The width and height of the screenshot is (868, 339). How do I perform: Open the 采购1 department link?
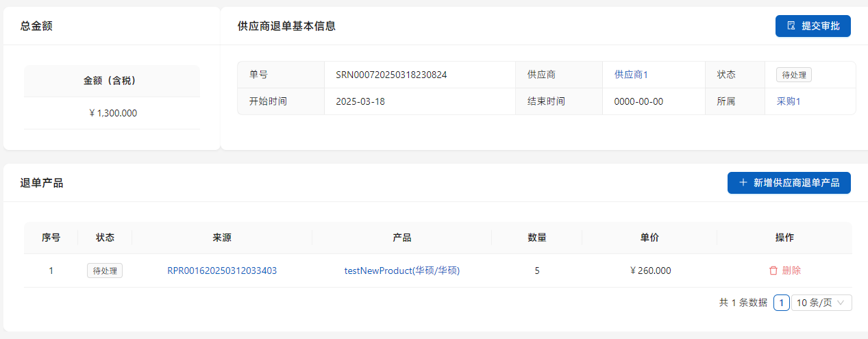[x=788, y=101]
